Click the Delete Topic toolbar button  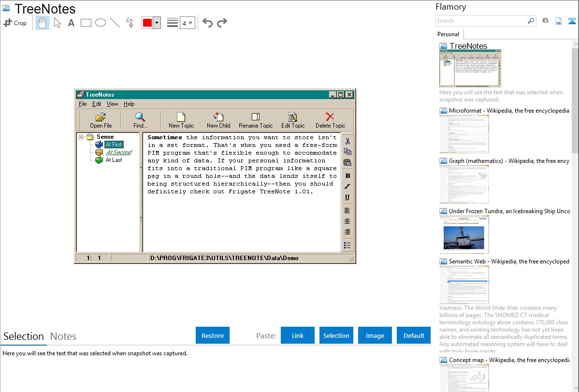coord(330,120)
